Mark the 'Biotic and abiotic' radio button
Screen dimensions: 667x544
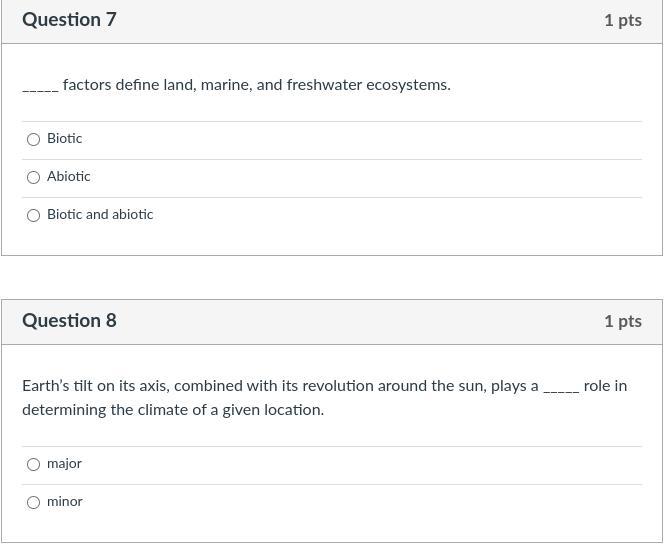pyautogui.click(x=33, y=216)
